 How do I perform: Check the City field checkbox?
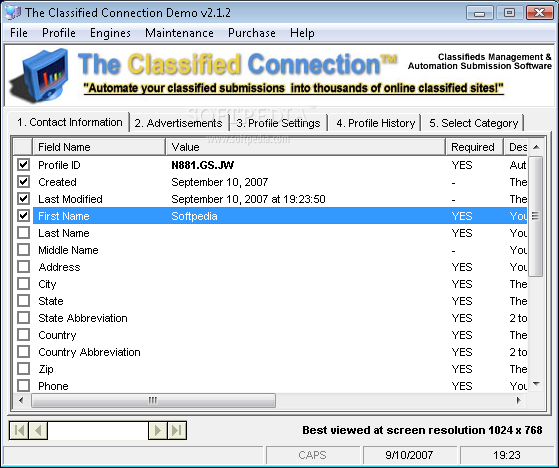[x=24, y=284]
